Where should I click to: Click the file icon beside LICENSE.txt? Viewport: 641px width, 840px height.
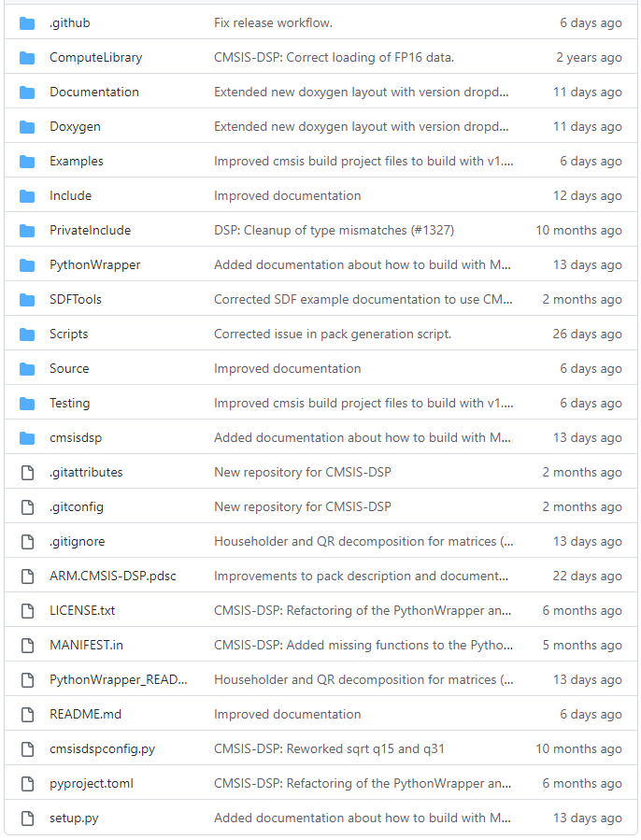[x=27, y=610]
